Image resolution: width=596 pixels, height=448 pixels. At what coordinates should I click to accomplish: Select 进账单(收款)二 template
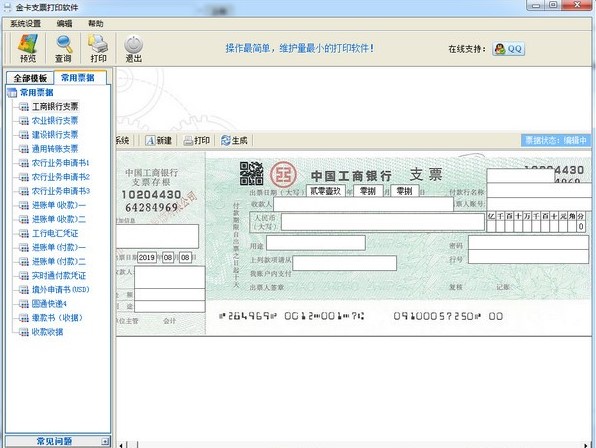(59, 219)
